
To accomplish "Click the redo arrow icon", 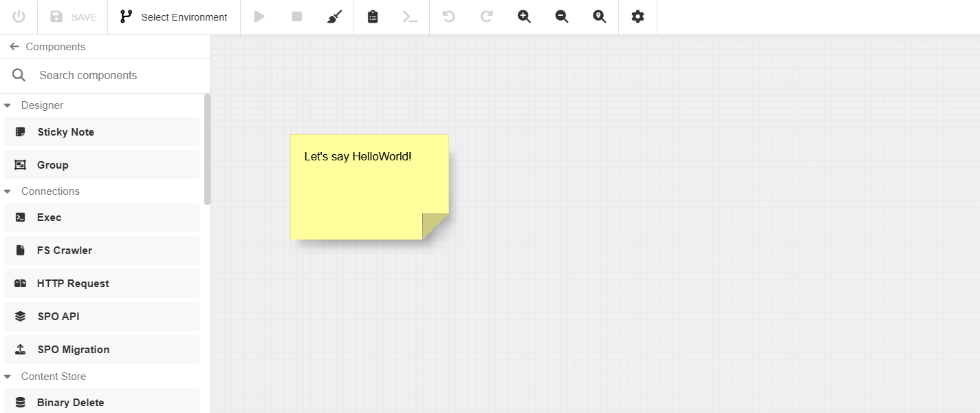I will point(487,17).
